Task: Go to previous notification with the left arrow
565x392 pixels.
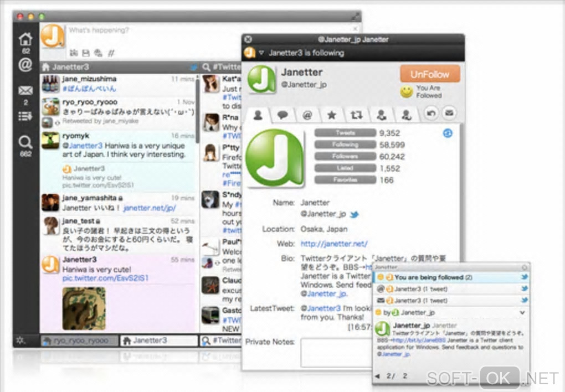Action: click(x=378, y=376)
